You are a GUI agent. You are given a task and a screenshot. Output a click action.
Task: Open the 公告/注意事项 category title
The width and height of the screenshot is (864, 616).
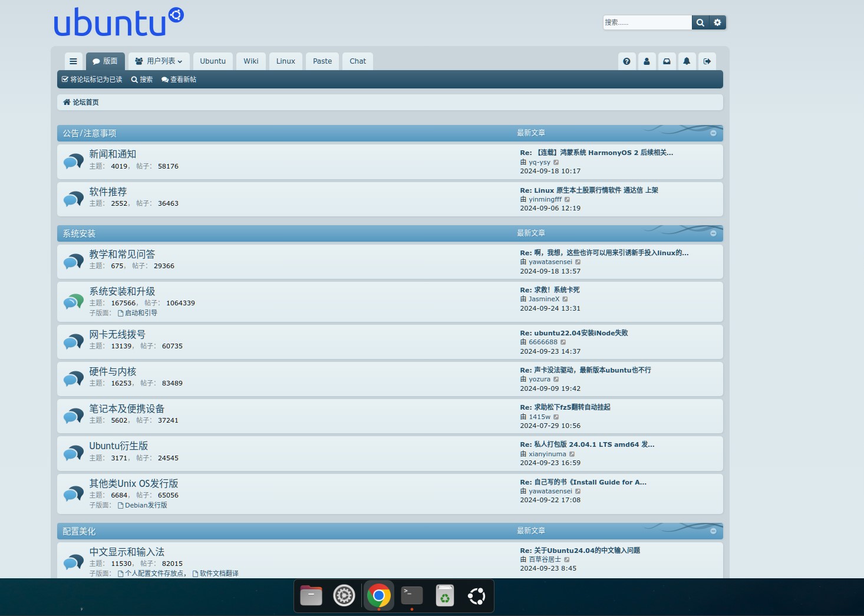90,133
